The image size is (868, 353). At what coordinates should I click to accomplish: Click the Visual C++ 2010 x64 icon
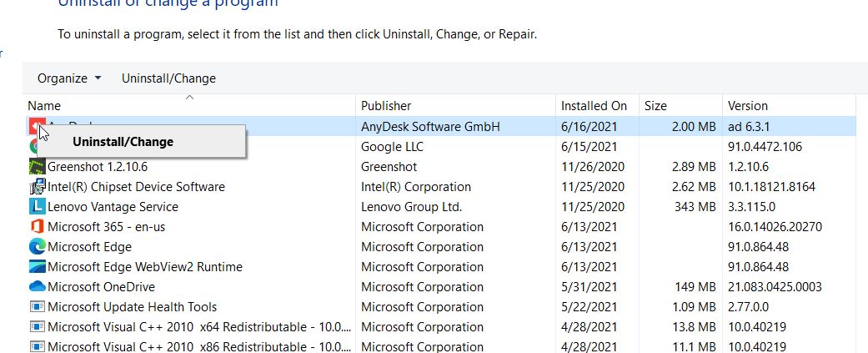tap(37, 326)
